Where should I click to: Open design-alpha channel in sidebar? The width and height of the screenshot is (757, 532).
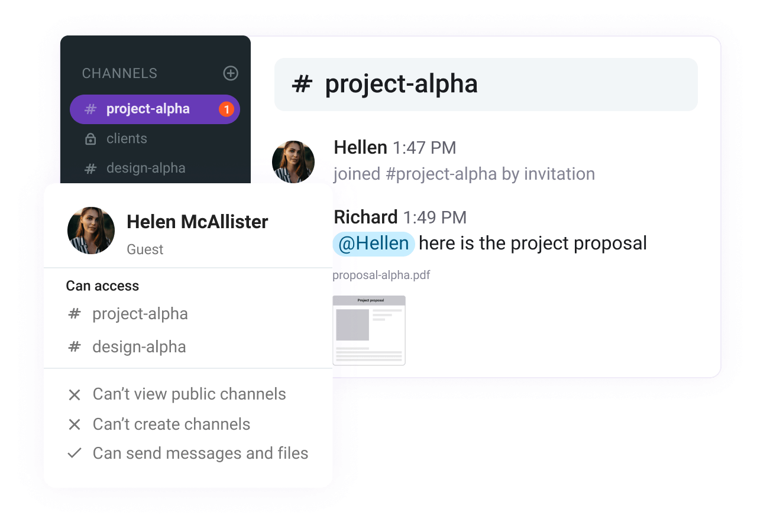pyautogui.click(x=145, y=168)
